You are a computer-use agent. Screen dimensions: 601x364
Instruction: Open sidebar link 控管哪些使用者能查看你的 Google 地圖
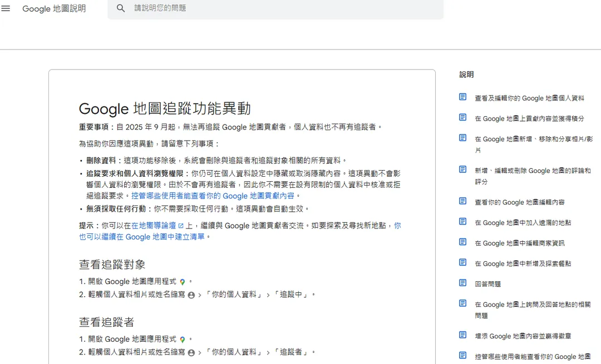point(533,357)
